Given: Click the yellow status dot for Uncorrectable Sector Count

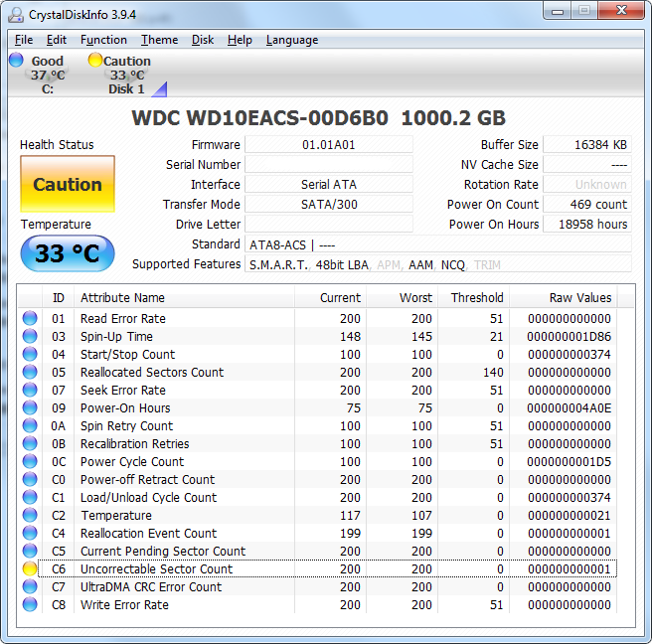Looking at the screenshot, I should pos(30,568).
